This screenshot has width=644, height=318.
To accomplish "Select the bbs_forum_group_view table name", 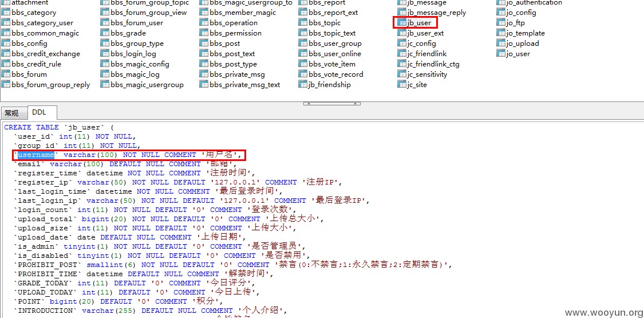I will click(x=149, y=13).
